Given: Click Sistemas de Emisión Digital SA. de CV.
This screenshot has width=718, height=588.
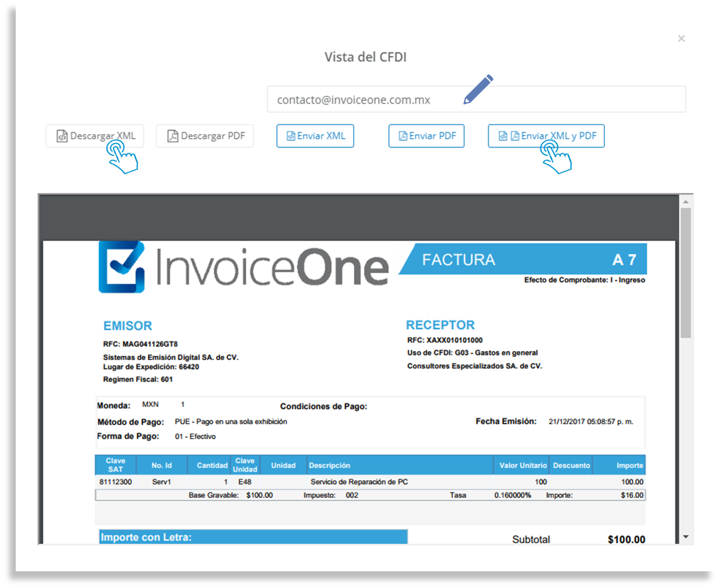Looking at the screenshot, I should click(x=171, y=357).
